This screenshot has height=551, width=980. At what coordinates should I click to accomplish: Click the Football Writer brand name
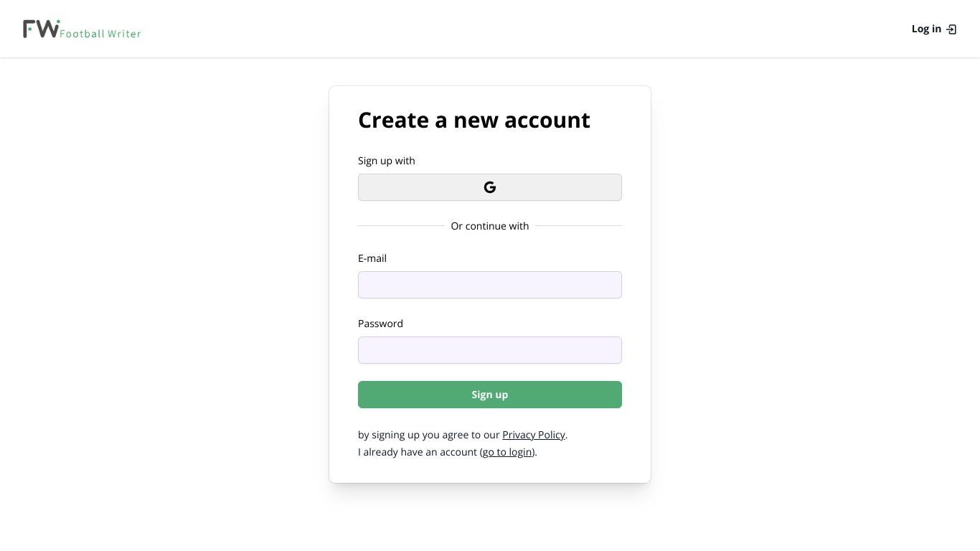coord(100,33)
